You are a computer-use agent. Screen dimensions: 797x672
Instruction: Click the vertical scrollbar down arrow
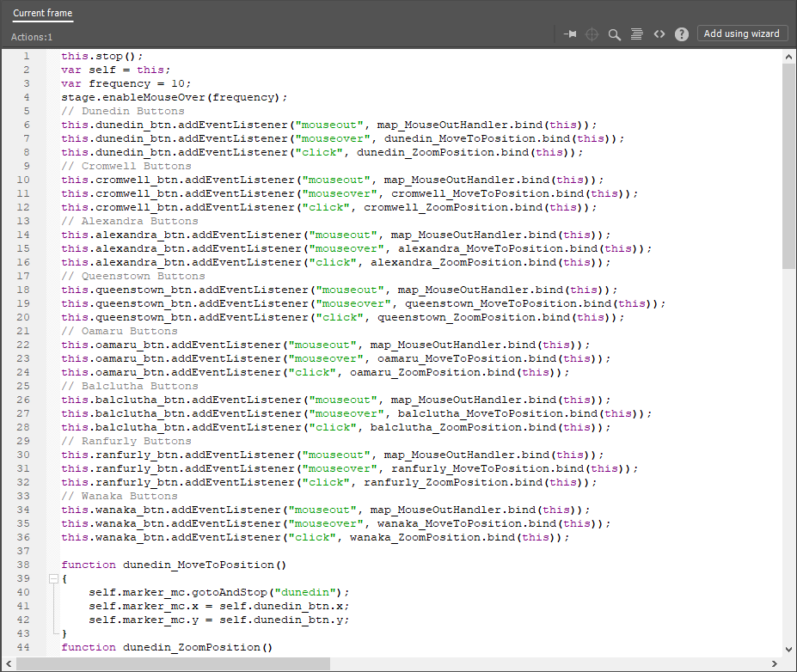tap(788, 649)
